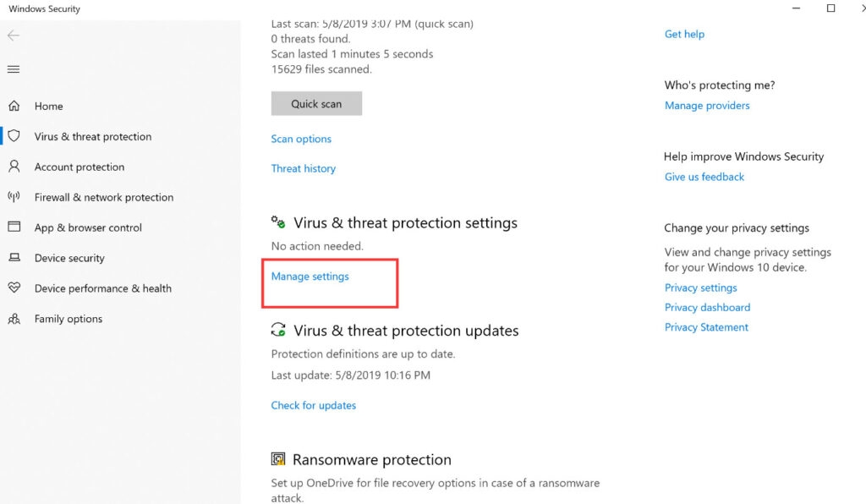Click Give us feedback
Viewport: 866px width, 504px height.
tap(704, 177)
